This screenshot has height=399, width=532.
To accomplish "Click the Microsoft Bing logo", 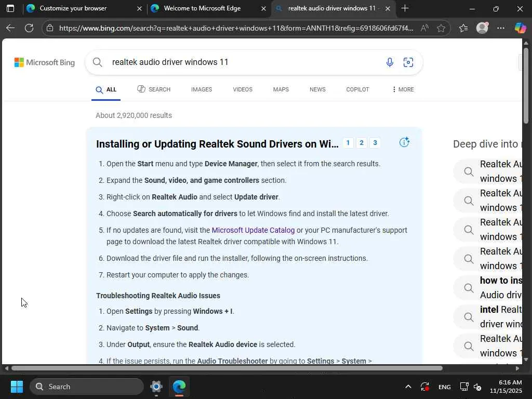I will (x=45, y=62).
